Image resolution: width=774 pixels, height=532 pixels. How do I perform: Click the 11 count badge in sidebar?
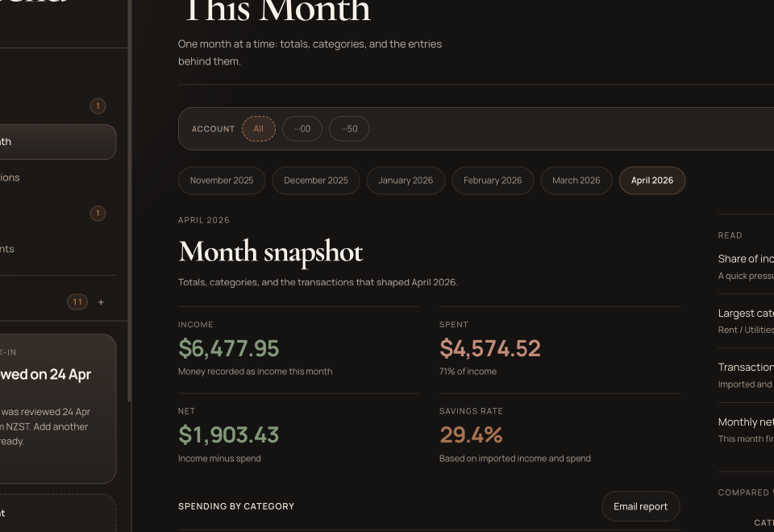77,302
